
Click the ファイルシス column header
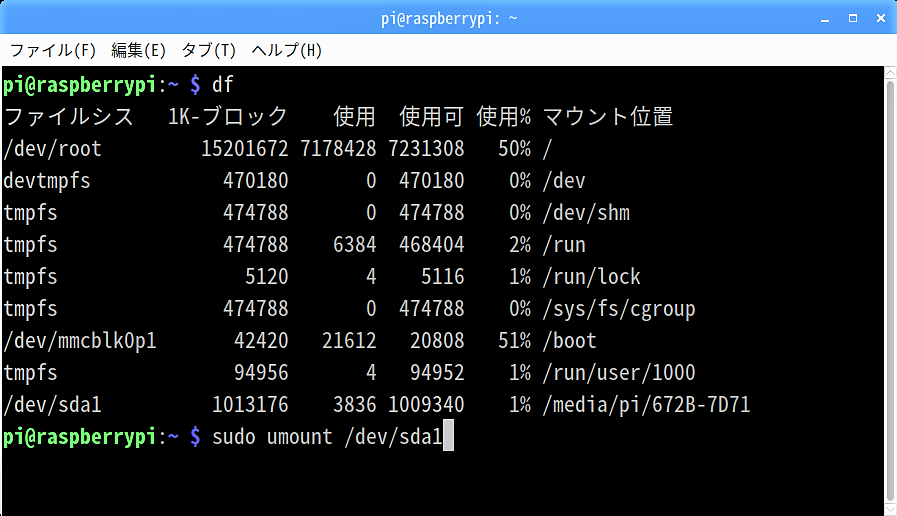click(x=69, y=117)
